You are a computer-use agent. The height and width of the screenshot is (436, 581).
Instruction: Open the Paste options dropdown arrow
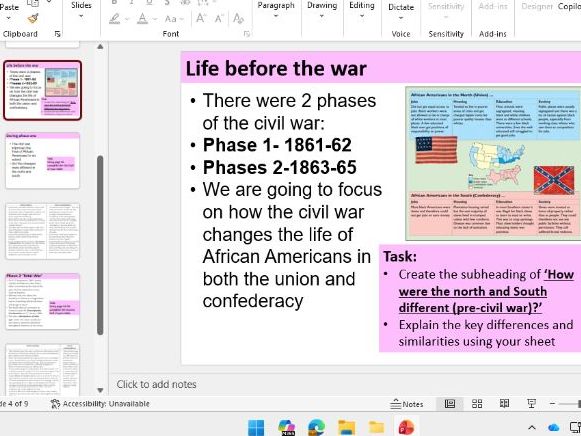(x=9, y=18)
